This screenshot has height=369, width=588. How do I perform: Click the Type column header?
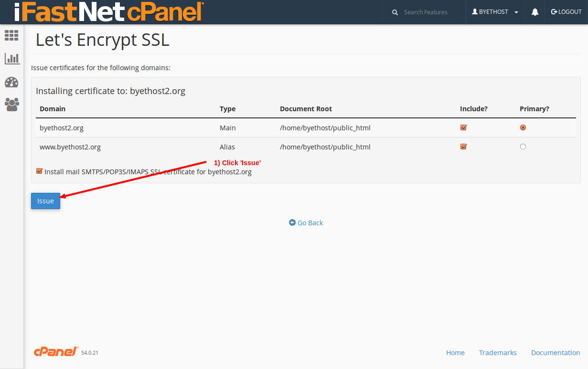click(227, 109)
